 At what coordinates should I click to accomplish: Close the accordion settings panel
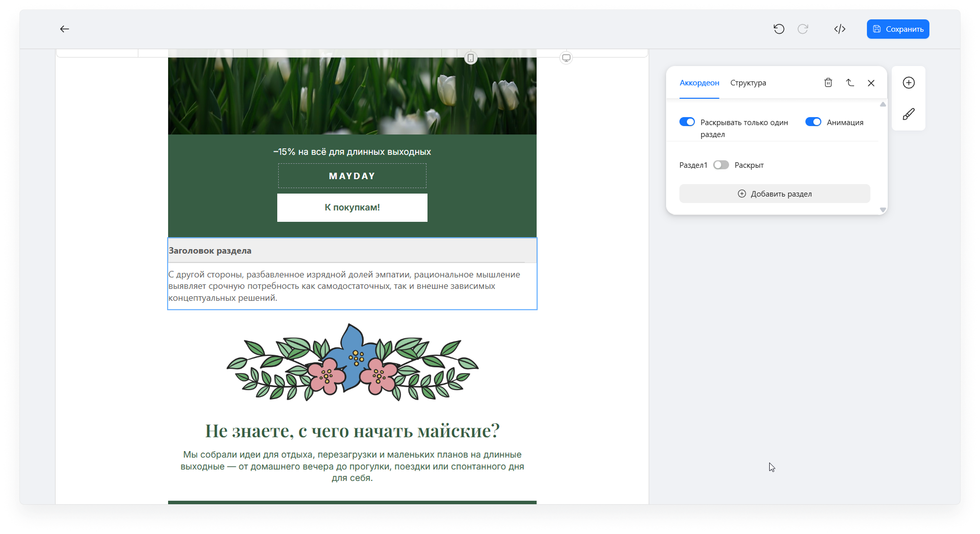871,83
